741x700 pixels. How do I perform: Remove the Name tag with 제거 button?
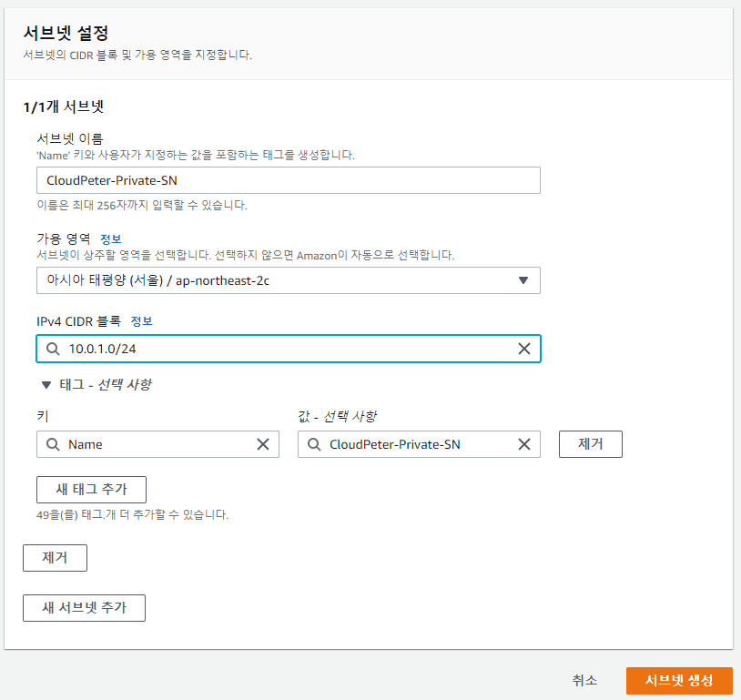click(590, 444)
